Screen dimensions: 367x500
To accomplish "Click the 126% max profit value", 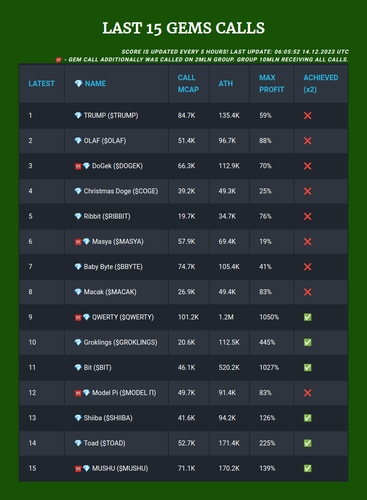I will [267, 418].
